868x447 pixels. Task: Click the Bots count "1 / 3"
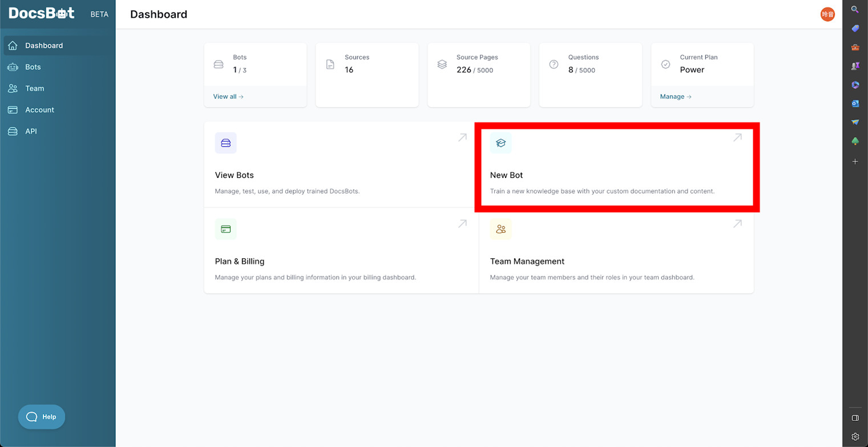point(240,70)
